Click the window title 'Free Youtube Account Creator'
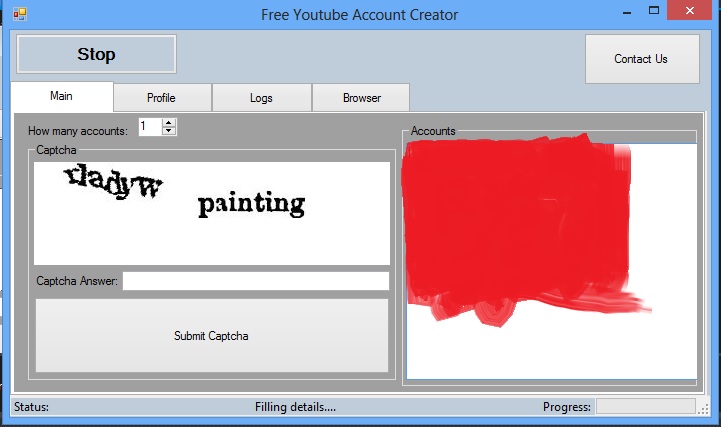Screen dimensions: 721x427 [360, 15]
